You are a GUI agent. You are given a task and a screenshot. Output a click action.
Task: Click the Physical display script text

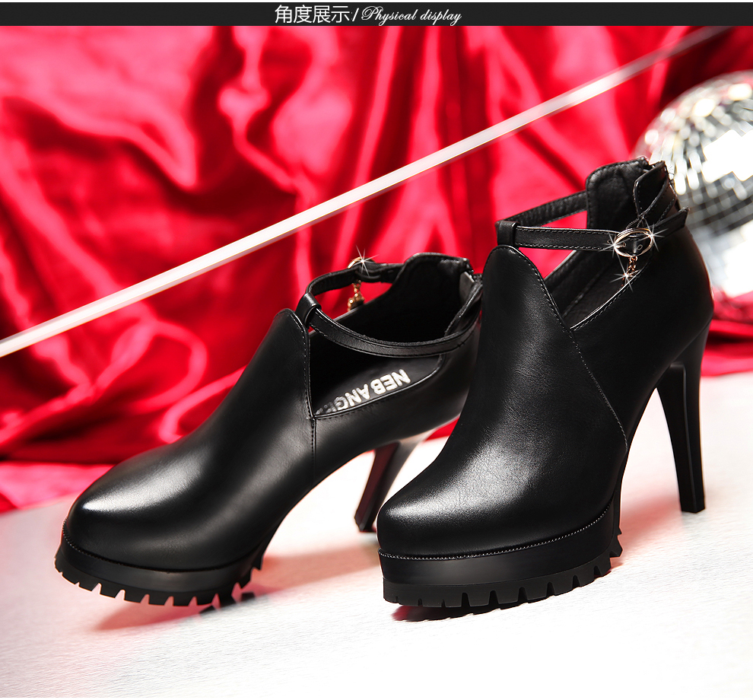tap(411, 15)
